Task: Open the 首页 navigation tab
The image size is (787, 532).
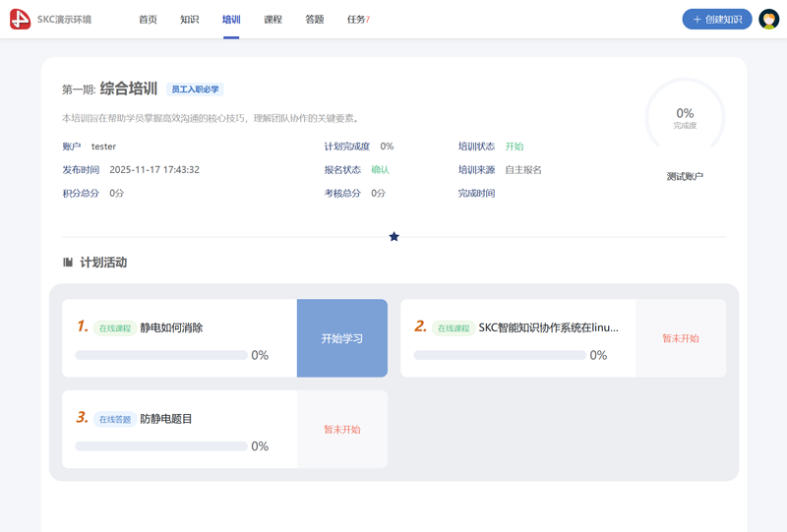Action: click(x=148, y=20)
